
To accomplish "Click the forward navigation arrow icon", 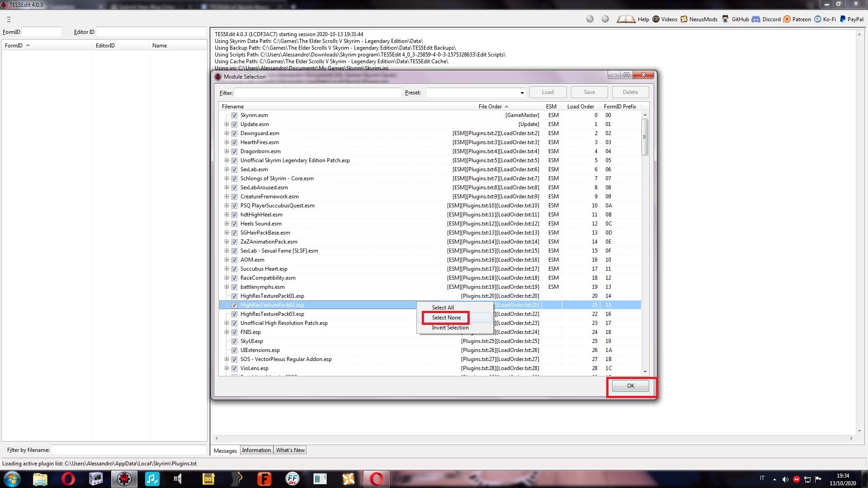I will pyautogui.click(x=605, y=19).
